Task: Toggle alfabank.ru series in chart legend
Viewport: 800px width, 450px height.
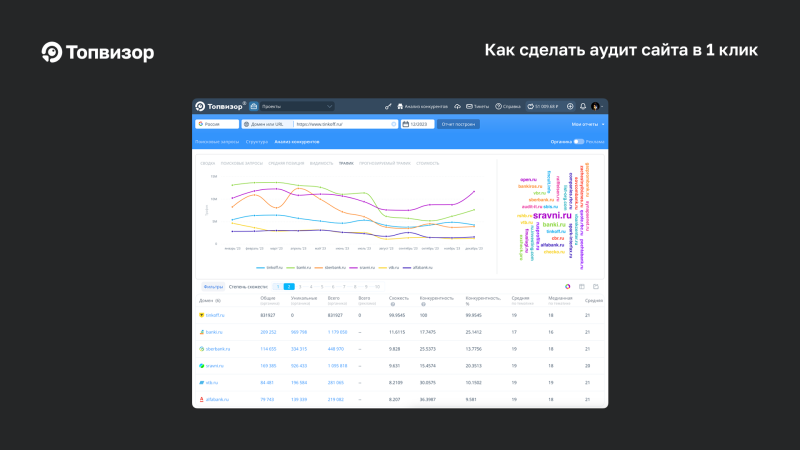Action: [x=418, y=267]
